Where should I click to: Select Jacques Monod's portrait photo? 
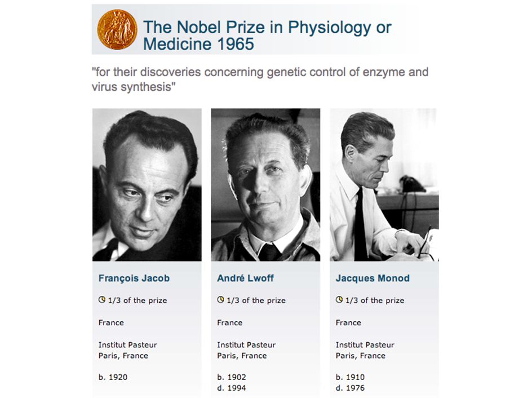(384, 185)
